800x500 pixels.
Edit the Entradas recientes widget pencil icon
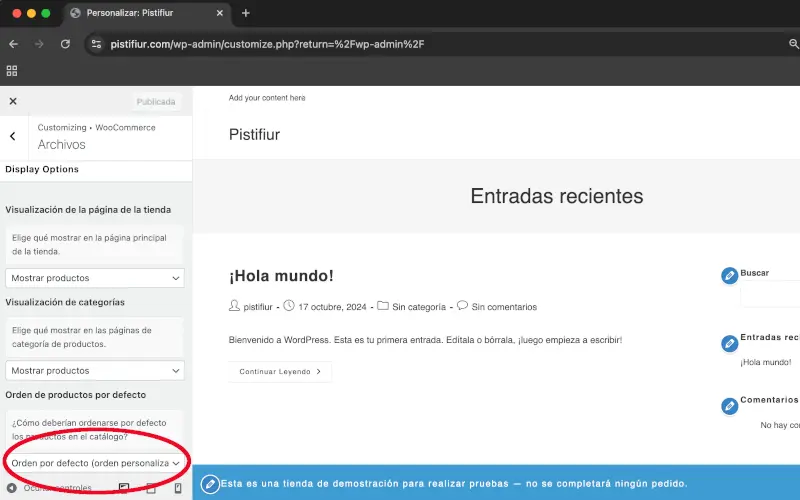click(x=730, y=343)
